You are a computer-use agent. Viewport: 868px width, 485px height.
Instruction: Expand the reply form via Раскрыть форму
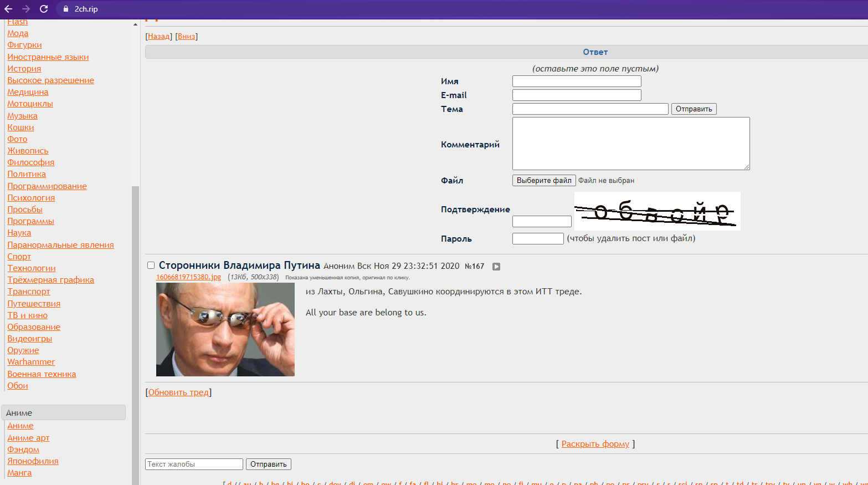coord(595,444)
